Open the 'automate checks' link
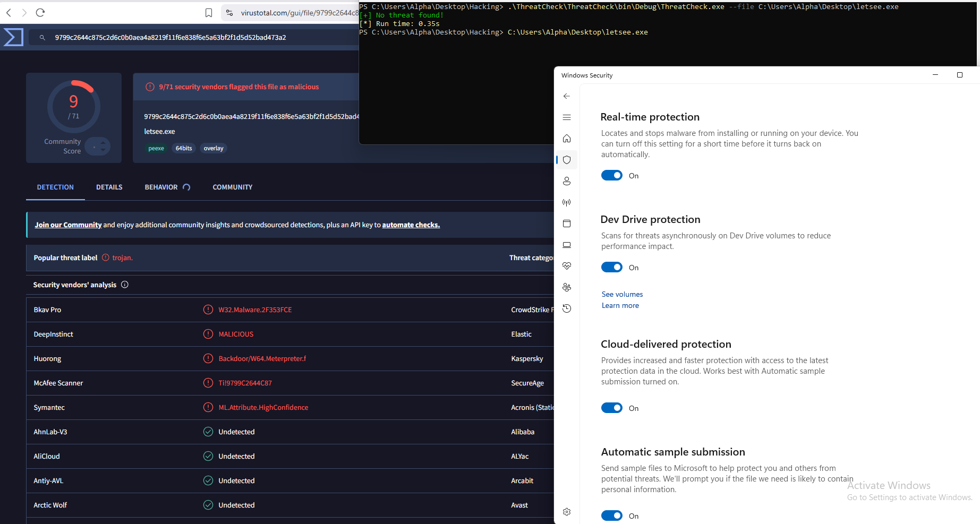Image resolution: width=980 pixels, height=524 pixels. (411, 225)
